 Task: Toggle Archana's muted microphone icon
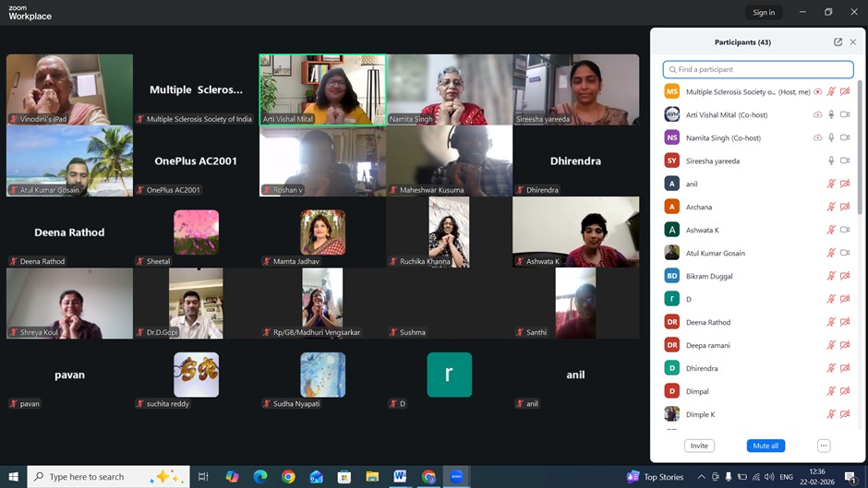[831, 207]
